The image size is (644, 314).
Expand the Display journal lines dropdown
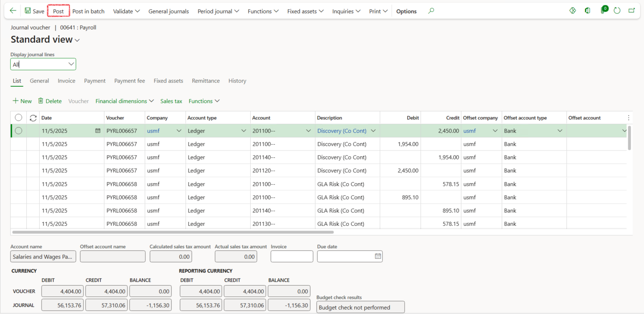tap(71, 64)
